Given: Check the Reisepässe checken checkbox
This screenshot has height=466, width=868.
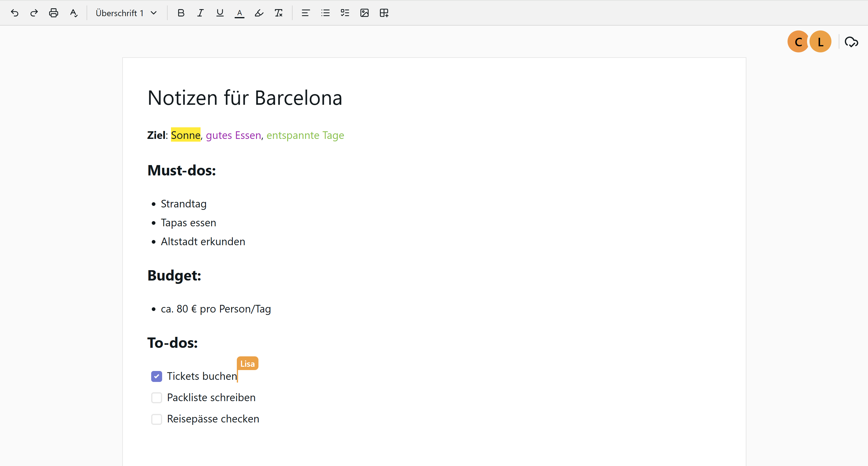Looking at the screenshot, I should point(157,419).
